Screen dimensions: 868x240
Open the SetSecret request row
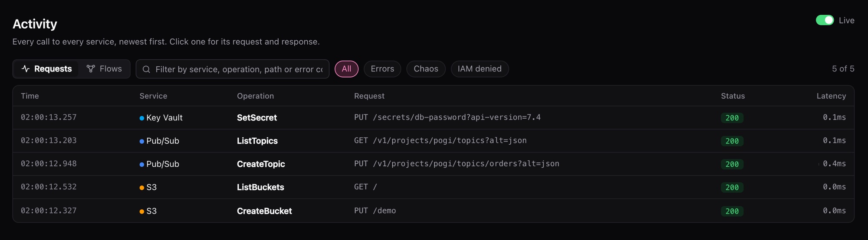coord(433,117)
